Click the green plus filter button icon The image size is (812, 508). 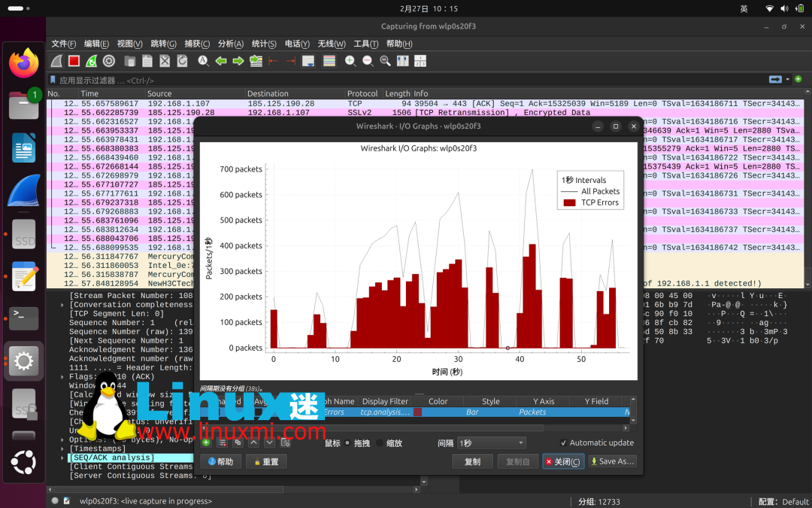tap(798, 79)
